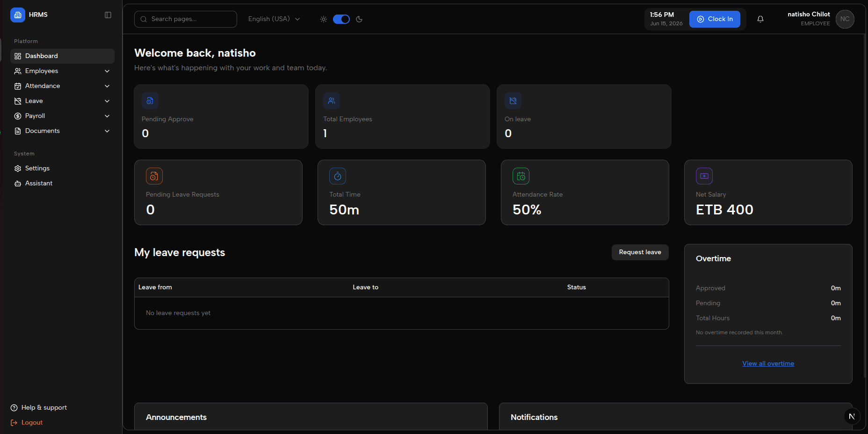Open the Employees menu item
This screenshot has height=434, width=868.
click(x=62, y=71)
